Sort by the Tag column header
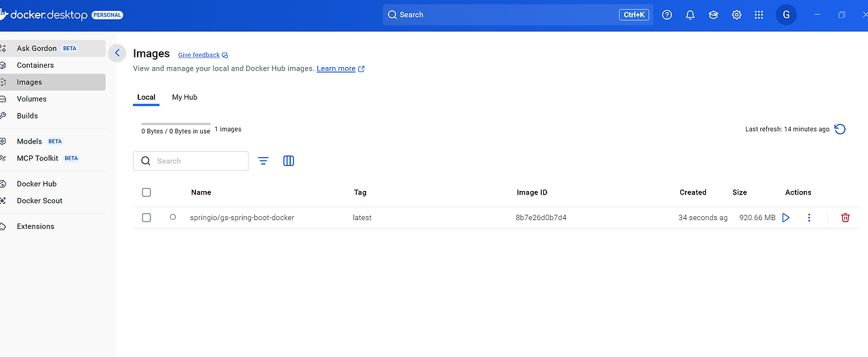The height and width of the screenshot is (357, 868). 360,192
